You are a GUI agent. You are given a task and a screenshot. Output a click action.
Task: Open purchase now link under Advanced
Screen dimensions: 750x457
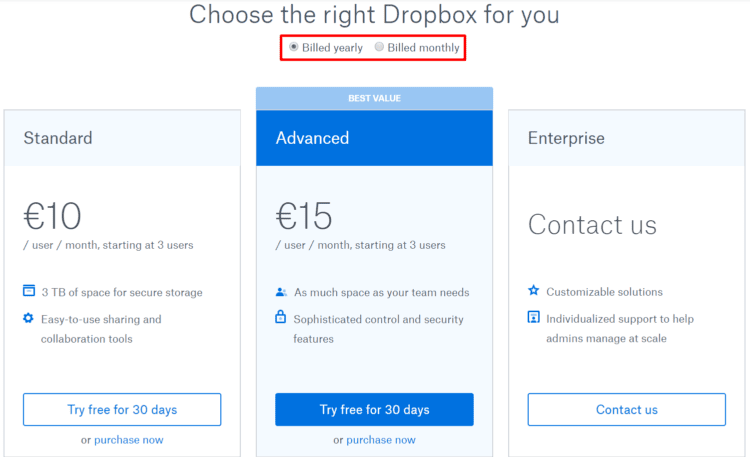click(x=381, y=440)
